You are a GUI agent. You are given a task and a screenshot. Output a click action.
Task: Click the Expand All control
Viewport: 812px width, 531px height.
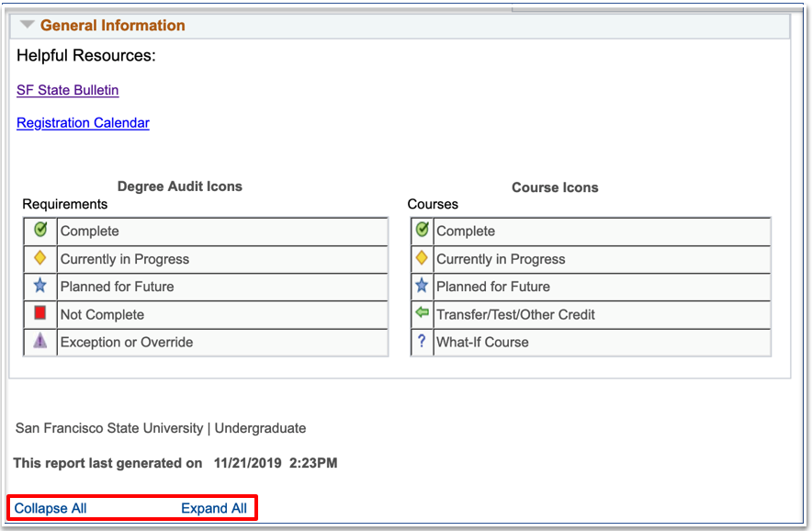[x=214, y=508]
